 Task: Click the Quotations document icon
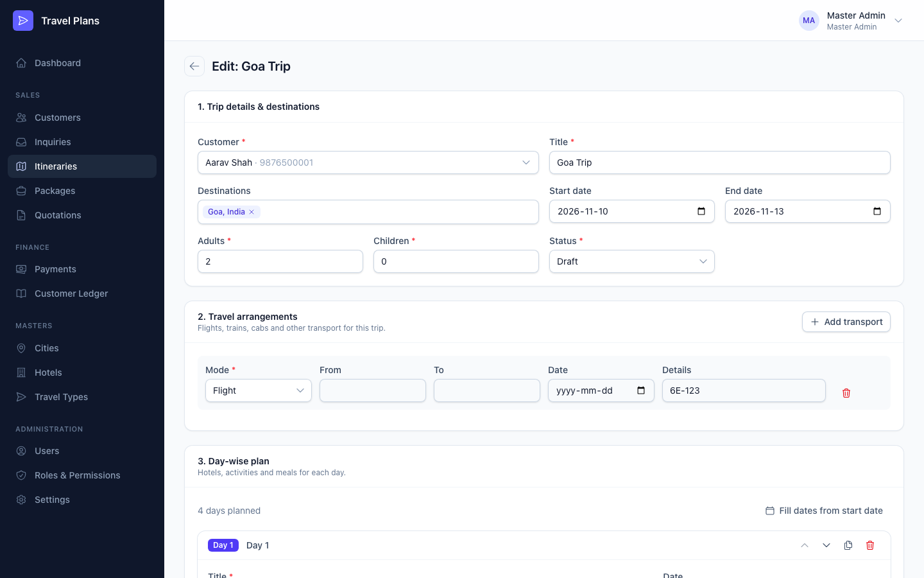[x=21, y=215]
